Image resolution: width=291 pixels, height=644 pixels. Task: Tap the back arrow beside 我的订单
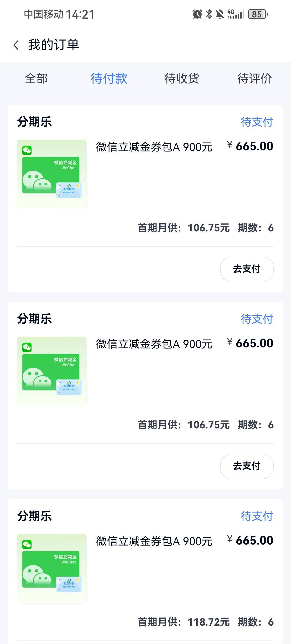pyautogui.click(x=16, y=45)
